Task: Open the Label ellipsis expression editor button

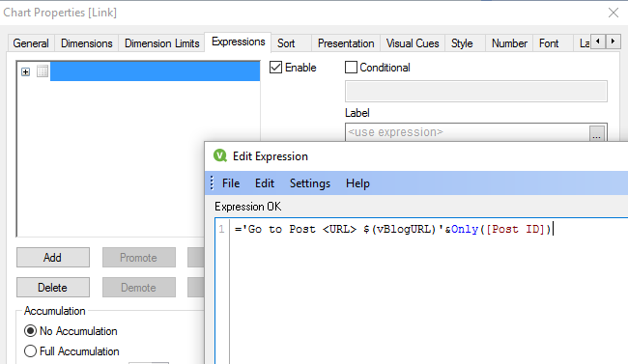Action: [597, 133]
